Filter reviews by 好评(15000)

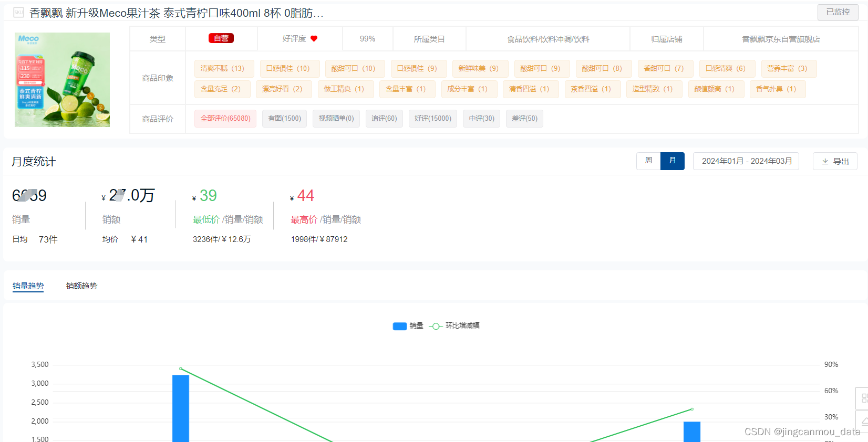[433, 119]
